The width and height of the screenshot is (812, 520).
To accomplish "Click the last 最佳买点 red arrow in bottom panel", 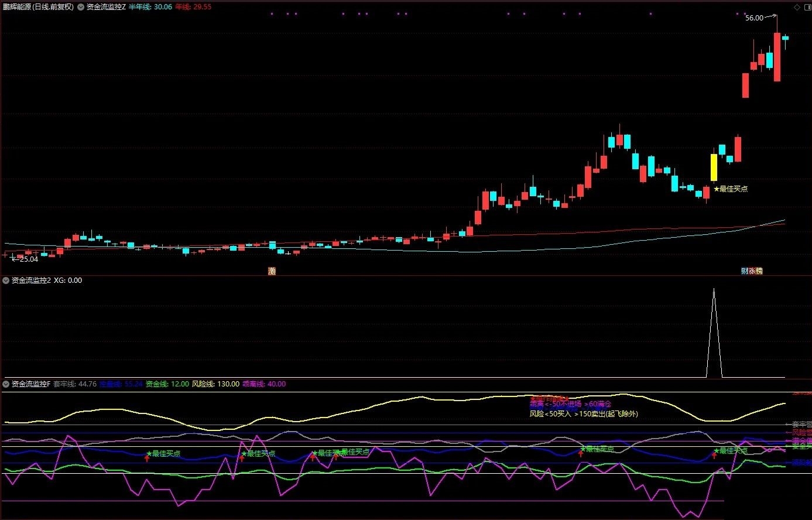I will pyautogui.click(x=714, y=456).
